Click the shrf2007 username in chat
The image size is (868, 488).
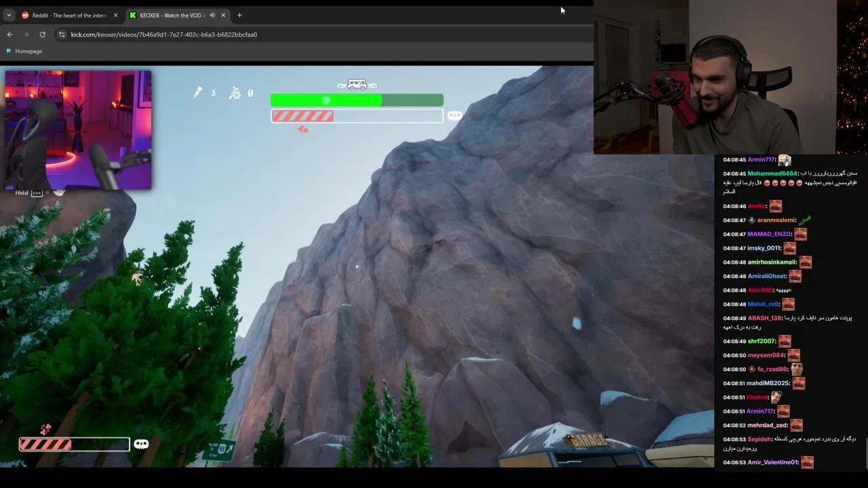click(x=761, y=342)
